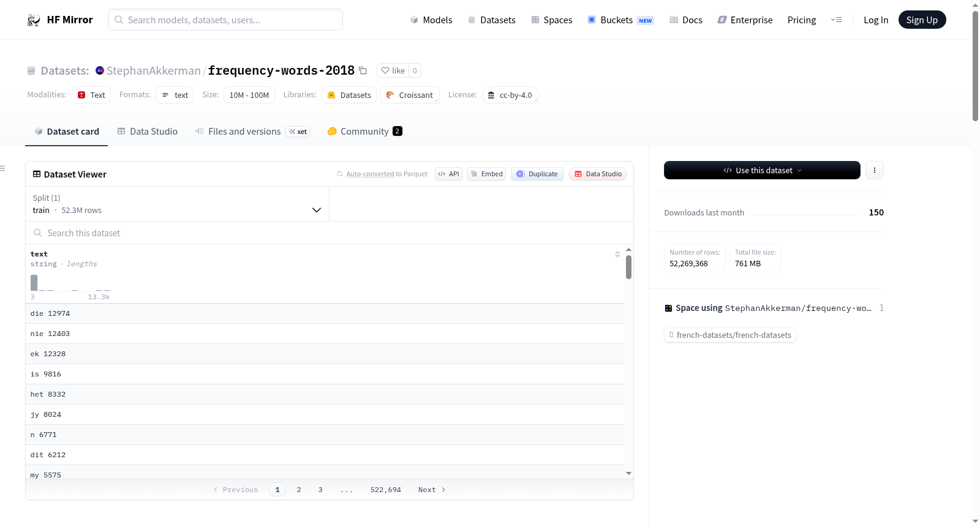Click the HF Mirror logo
The height and width of the screenshot is (527, 980).
(60, 20)
